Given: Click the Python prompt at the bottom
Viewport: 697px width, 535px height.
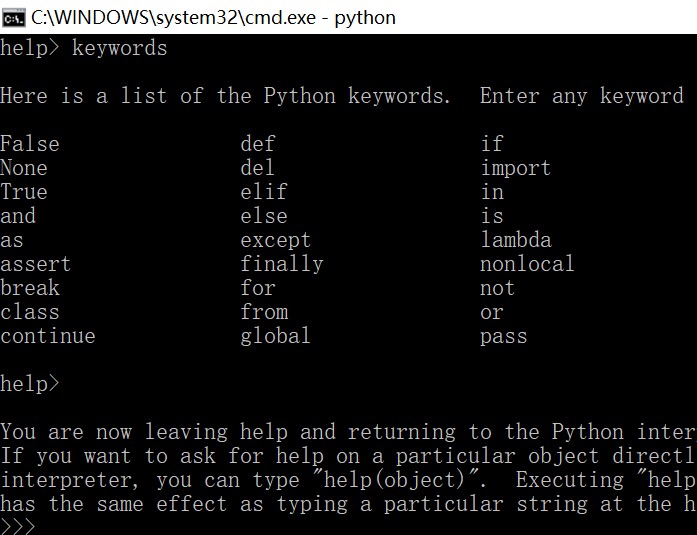Looking at the screenshot, I should tap(18, 526).
